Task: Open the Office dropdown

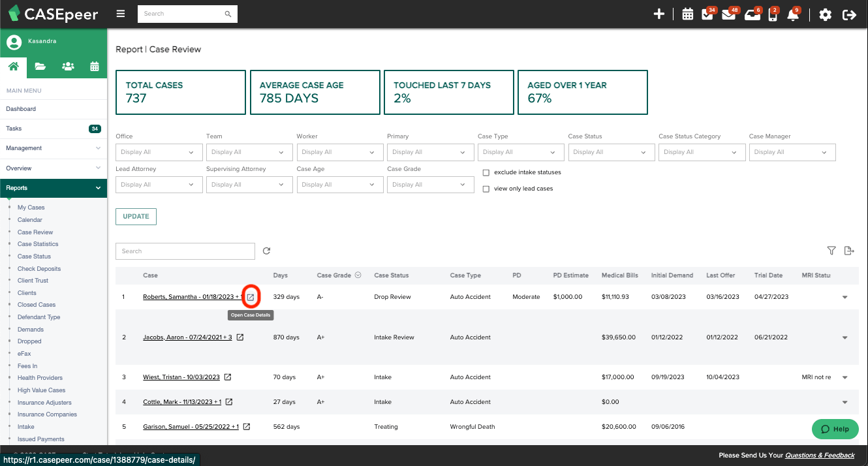Action: tap(159, 152)
